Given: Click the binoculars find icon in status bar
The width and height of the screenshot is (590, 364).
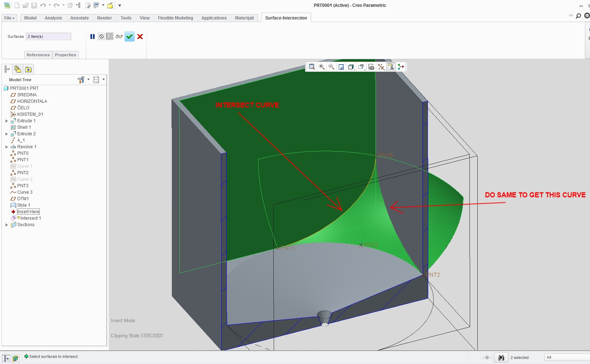Looking at the screenshot, I should [501, 358].
